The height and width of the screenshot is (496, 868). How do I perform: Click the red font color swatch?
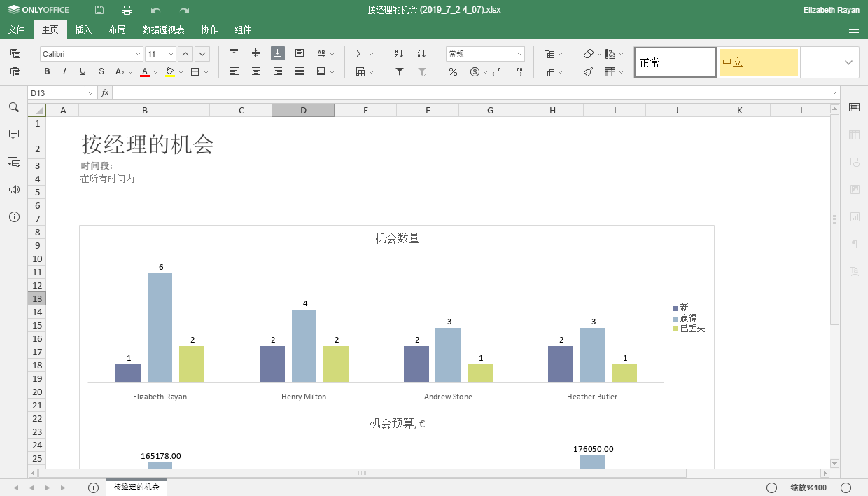[x=145, y=71]
